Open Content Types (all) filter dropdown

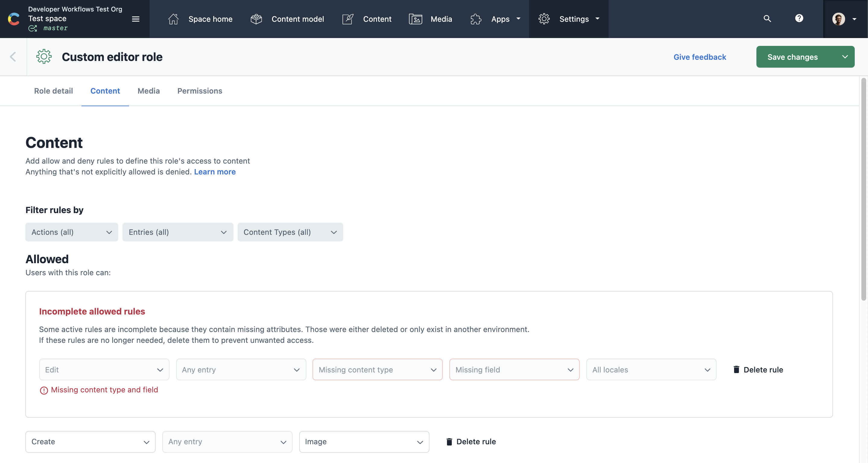pyautogui.click(x=290, y=232)
